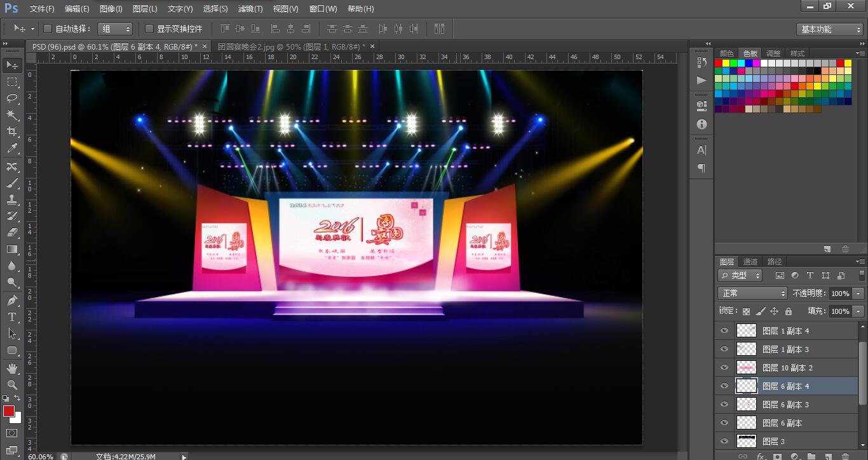
Task: Create new group folder in Layers panel
Action: pos(811,456)
